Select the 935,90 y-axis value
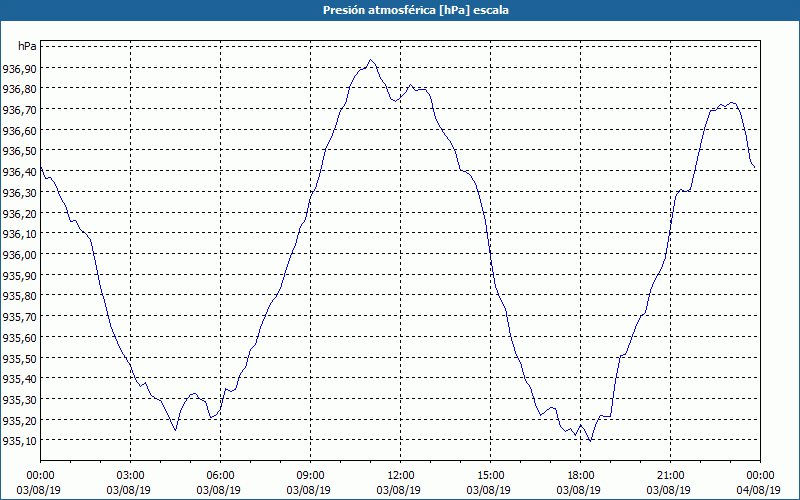The width and height of the screenshot is (800, 500). pyautogui.click(x=19, y=276)
